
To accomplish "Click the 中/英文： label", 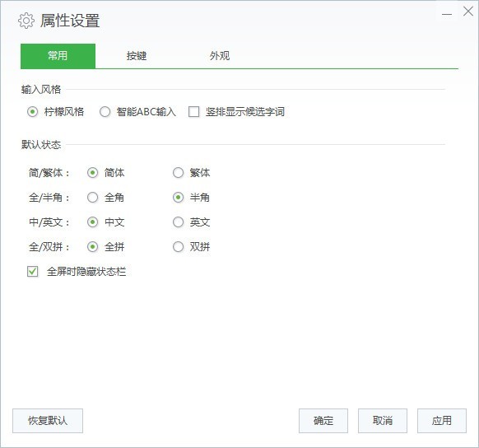I will (49, 222).
